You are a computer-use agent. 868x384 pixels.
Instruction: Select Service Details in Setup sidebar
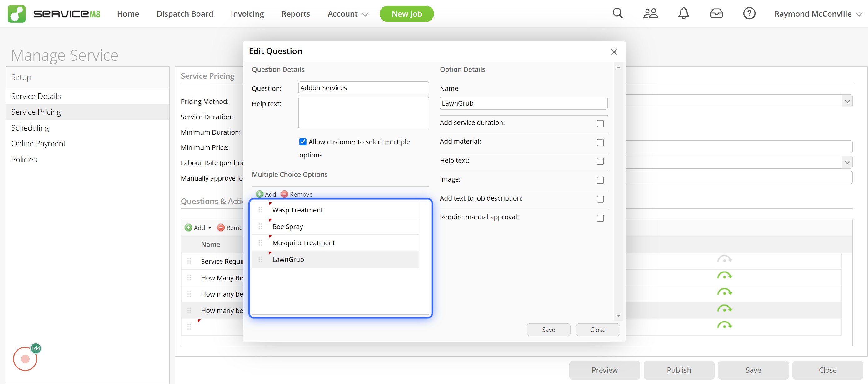(x=87, y=96)
